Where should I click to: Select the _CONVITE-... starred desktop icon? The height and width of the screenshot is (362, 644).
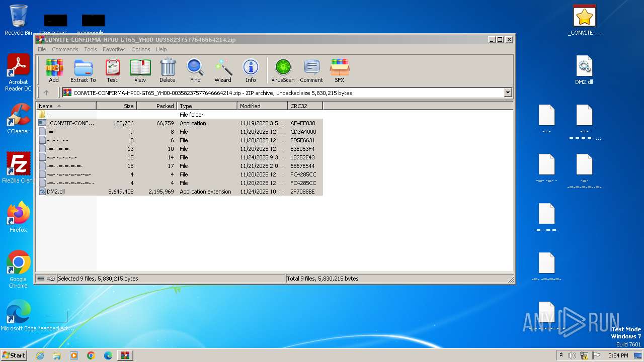[x=584, y=20]
